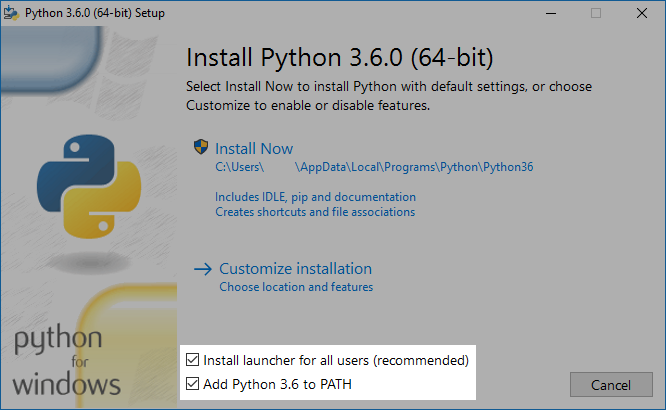666x410 pixels.
Task: Click the 'Install Python 3.6.0 (64-bit)' heading
Action: pyautogui.click(x=340, y=54)
